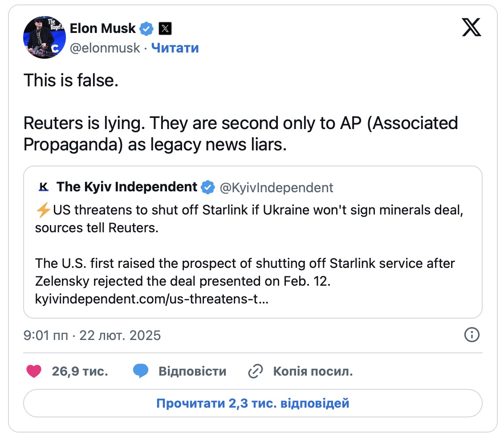
Task: Click Прочитати 2,3 тис. відповідей button
Action: pyautogui.click(x=252, y=403)
